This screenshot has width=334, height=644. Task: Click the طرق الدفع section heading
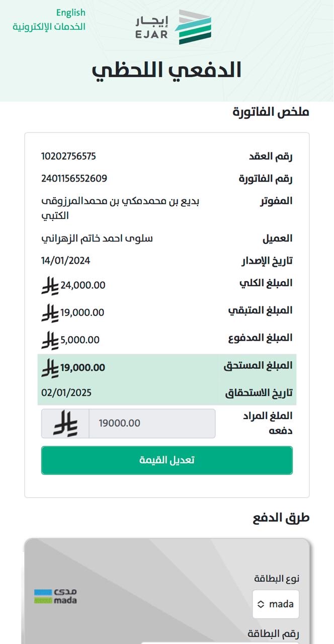(x=281, y=518)
